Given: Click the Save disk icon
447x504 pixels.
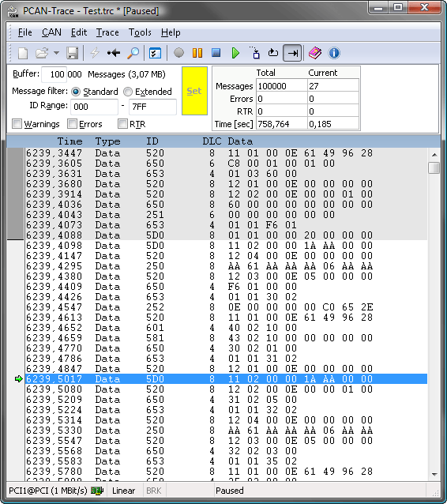Looking at the screenshot, I should coord(73,53).
